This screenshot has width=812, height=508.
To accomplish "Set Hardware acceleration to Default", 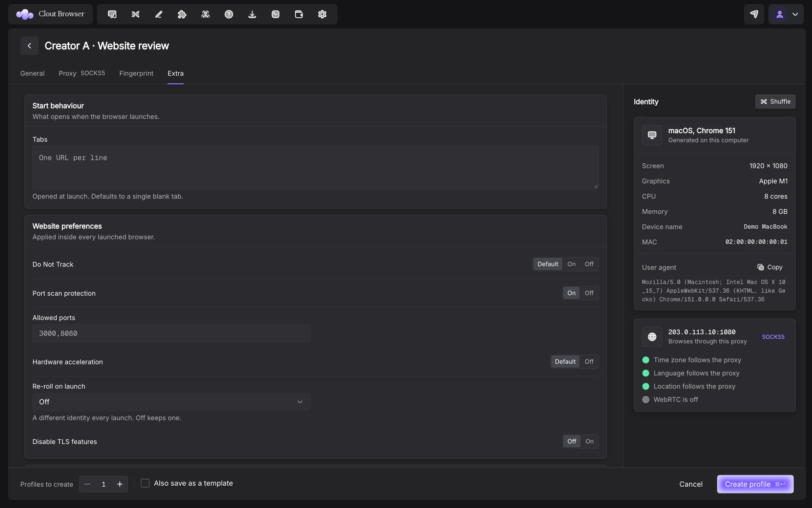I will coord(565,362).
